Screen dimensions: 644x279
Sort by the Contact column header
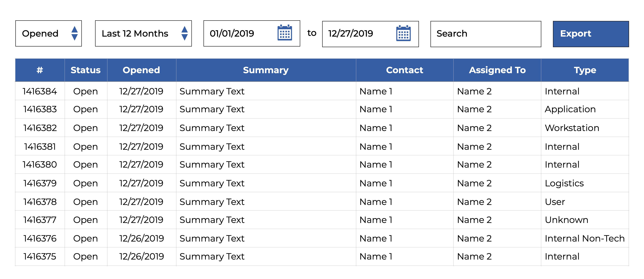click(x=405, y=70)
